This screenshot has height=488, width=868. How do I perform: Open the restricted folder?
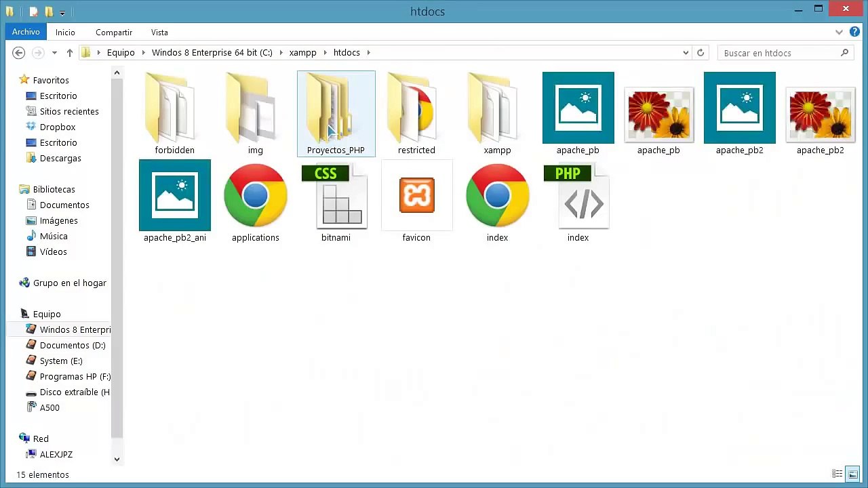coord(416,114)
